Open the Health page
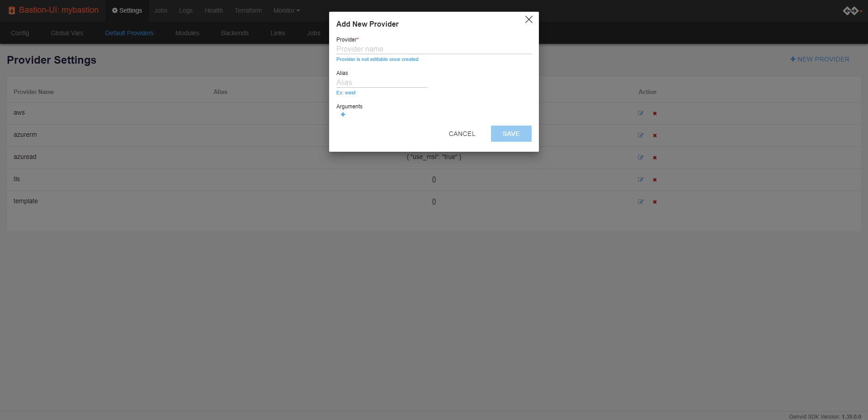This screenshot has width=868, height=420. pos(213,10)
